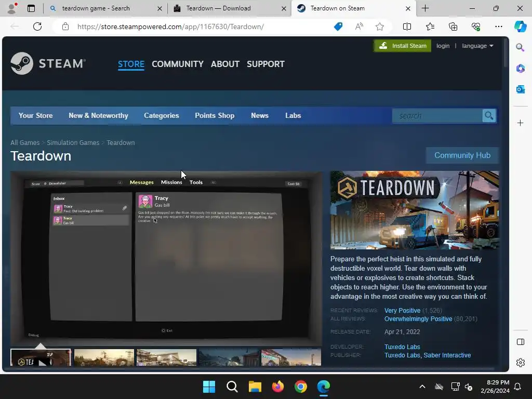Screen dimensions: 532x399
Task: Open File Explorer from taskbar
Action: click(x=255, y=387)
